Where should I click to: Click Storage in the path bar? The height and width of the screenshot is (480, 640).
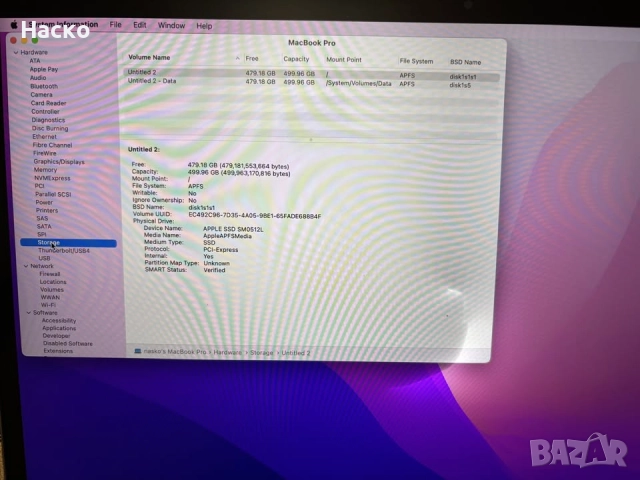(x=261, y=353)
